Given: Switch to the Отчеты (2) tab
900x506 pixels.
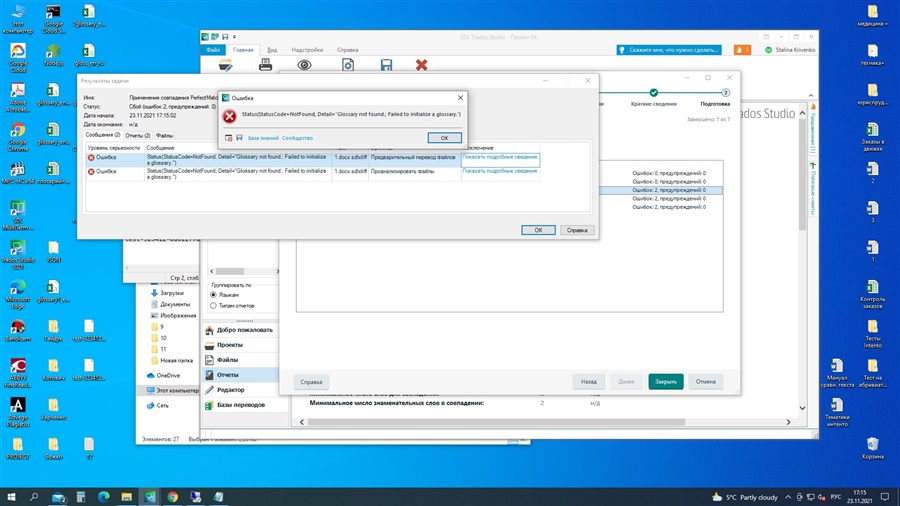Looking at the screenshot, I should 137,135.
